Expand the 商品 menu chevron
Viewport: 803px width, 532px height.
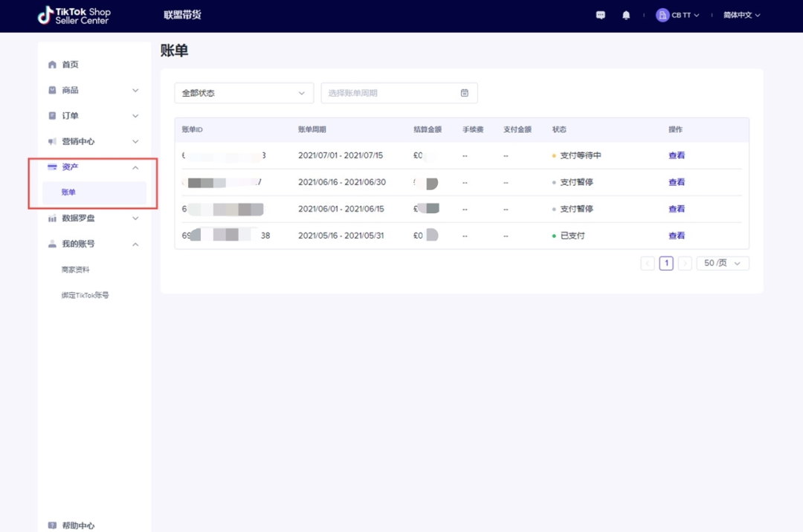click(135, 91)
